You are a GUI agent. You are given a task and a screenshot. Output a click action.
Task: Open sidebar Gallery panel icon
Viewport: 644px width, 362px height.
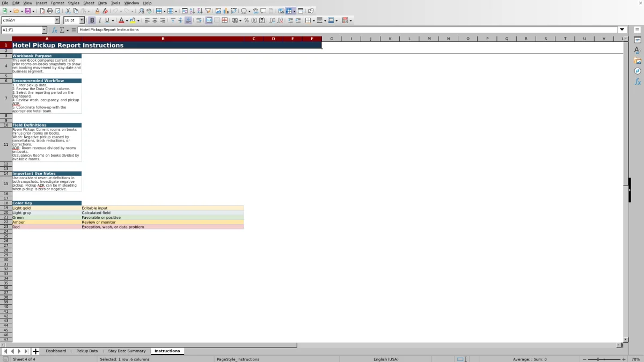(638, 61)
